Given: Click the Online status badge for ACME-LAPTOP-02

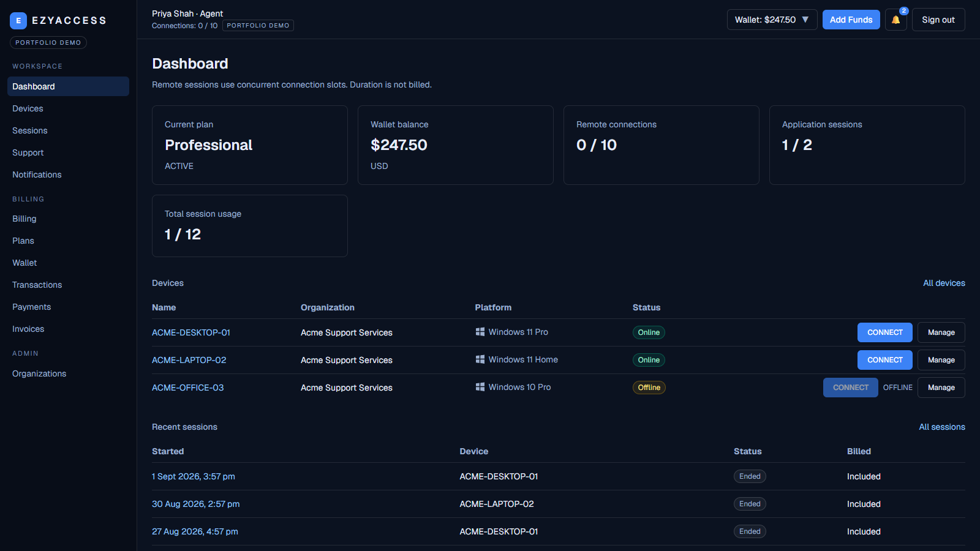Looking at the screenshot, I should coord(649,360).
